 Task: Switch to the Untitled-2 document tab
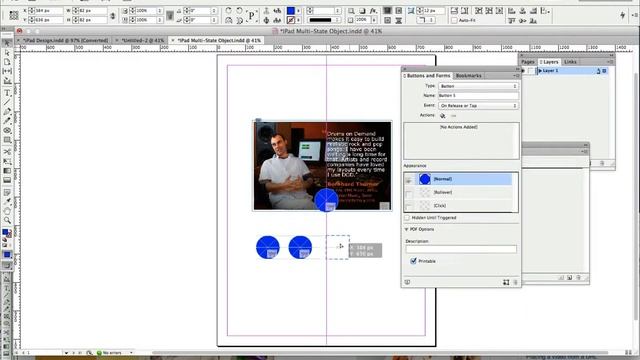pyautogui.click(x=142, y=41)
